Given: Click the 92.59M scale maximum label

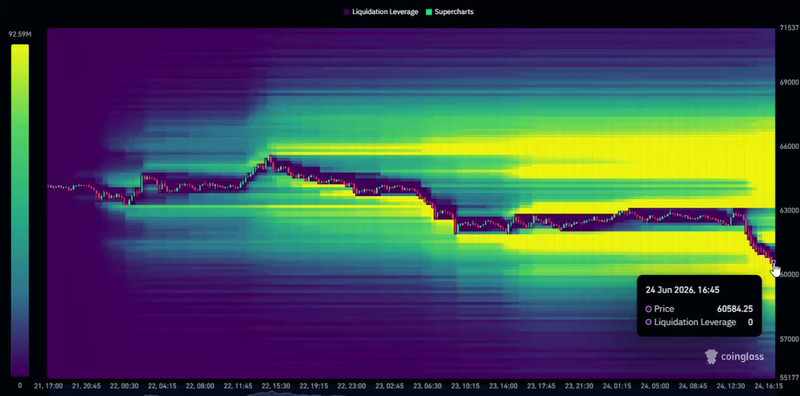Looking at the screenshot, I should pyautogui.click(x=20, y=35).
